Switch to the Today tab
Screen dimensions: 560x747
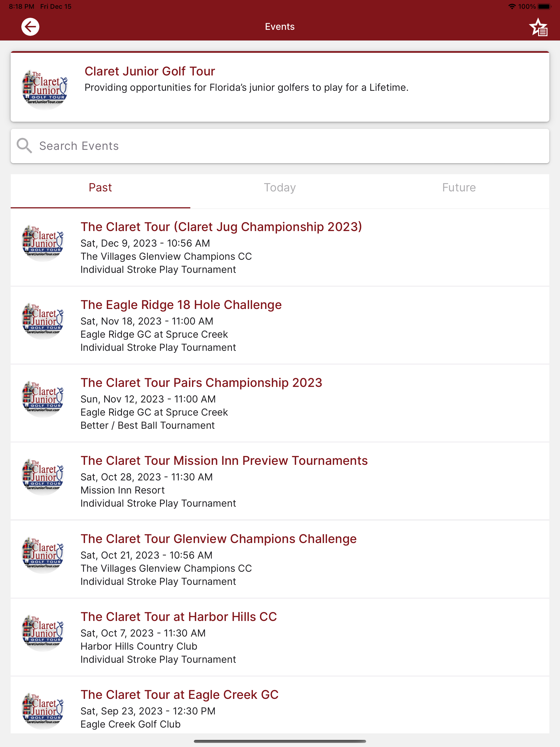pos(280,188)
